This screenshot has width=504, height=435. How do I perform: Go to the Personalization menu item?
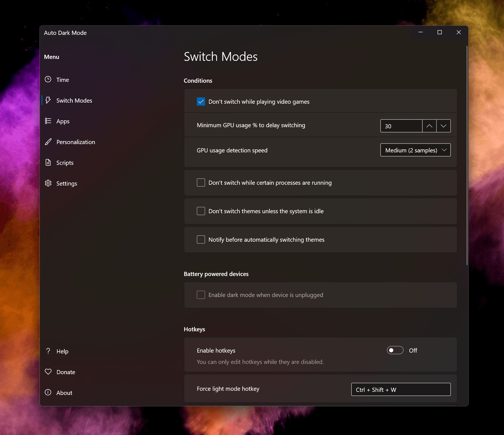(x=76, y=142)
